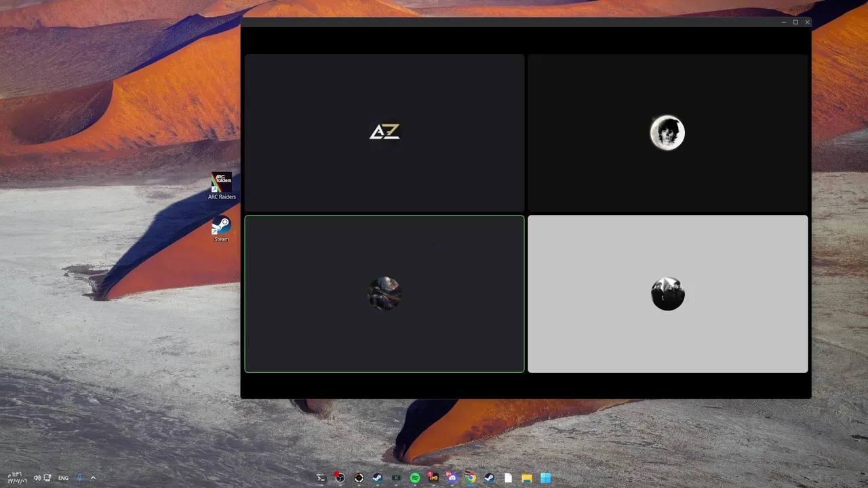Viewport: 868px width, 488px height.
Task: Minimize the call window
Action: point(784,22)
